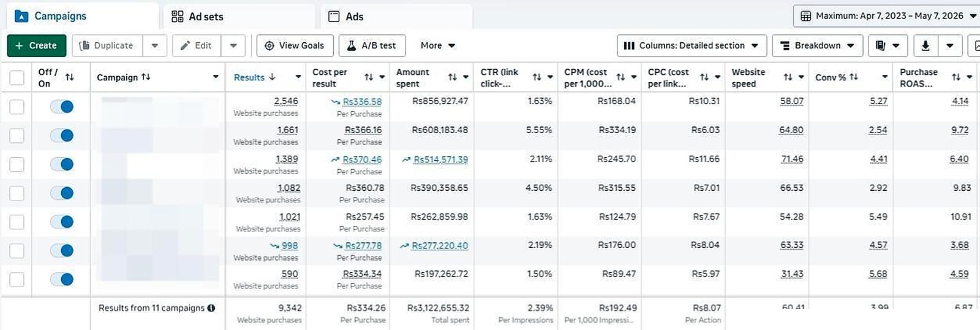Open Amount spent column options
Image resolution: width=980 pixels, height=330 pixels.
click(466, 77)
